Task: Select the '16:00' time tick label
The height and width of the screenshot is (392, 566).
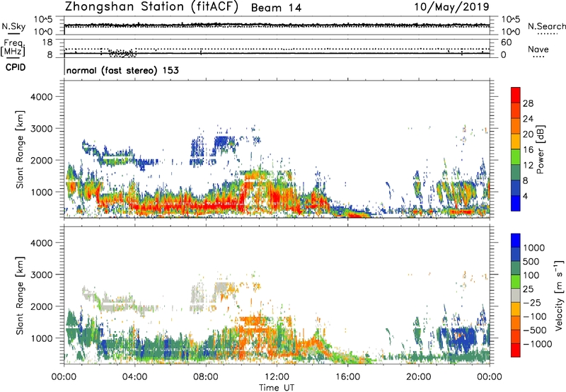Action: [347, 377]
